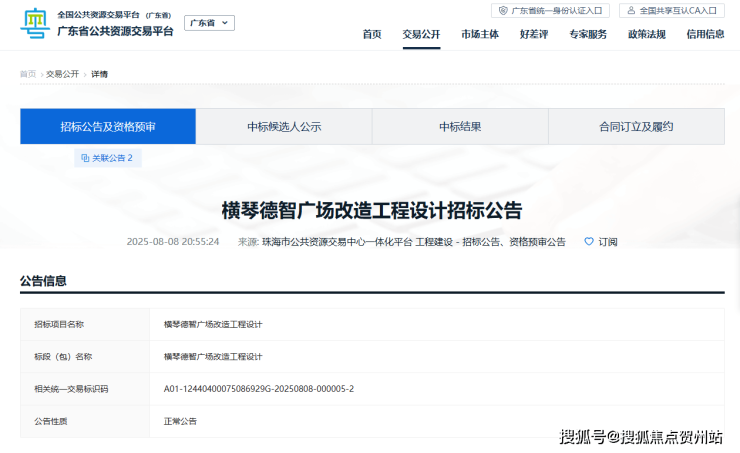Switch to the 合同订立及履约 tab

(636, 126)
